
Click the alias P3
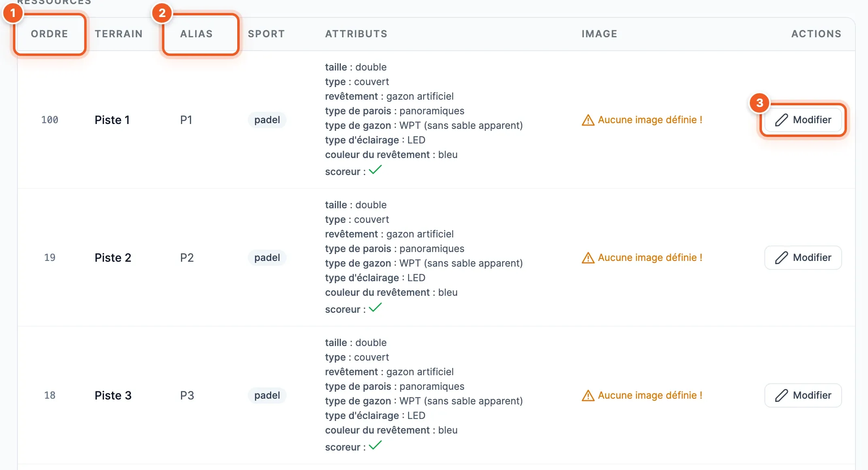pyautogui.click(x=187, y=395)
